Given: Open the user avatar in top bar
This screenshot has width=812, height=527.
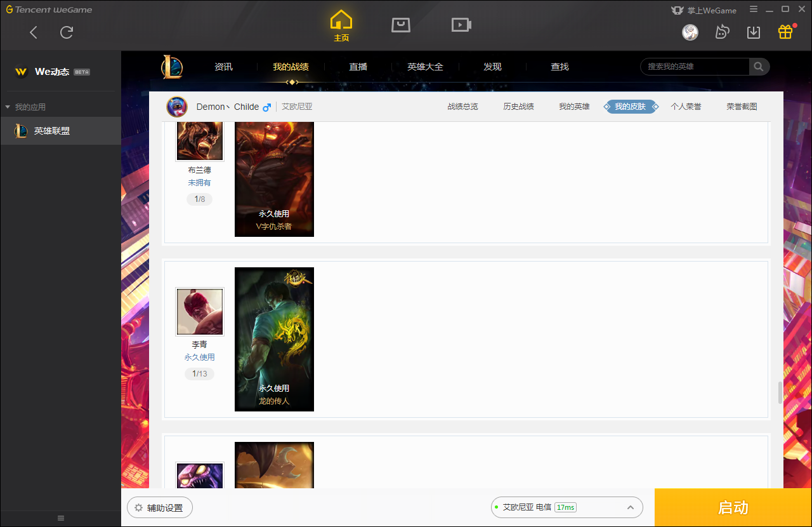Looking at the screenshot, I should pos(690,32).
